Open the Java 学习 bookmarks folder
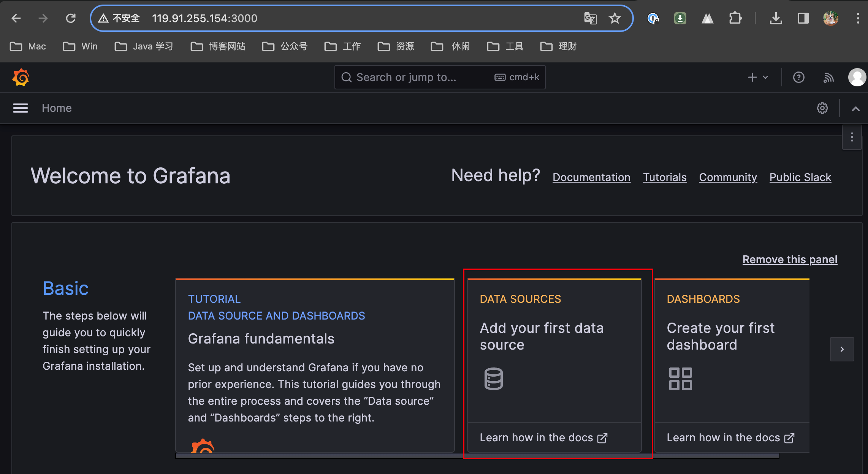 (x=144, y=46)
